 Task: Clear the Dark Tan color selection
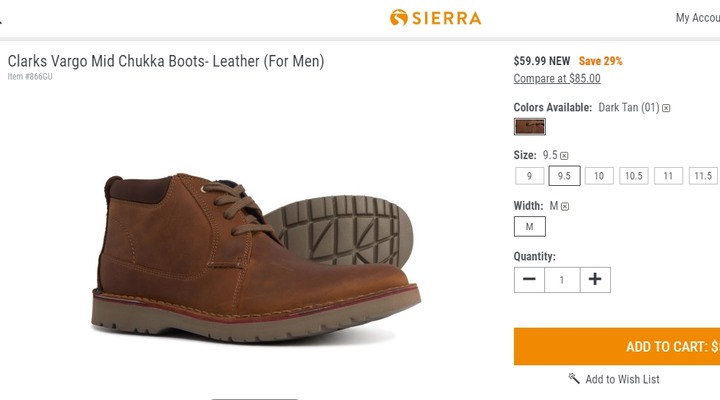666,108
